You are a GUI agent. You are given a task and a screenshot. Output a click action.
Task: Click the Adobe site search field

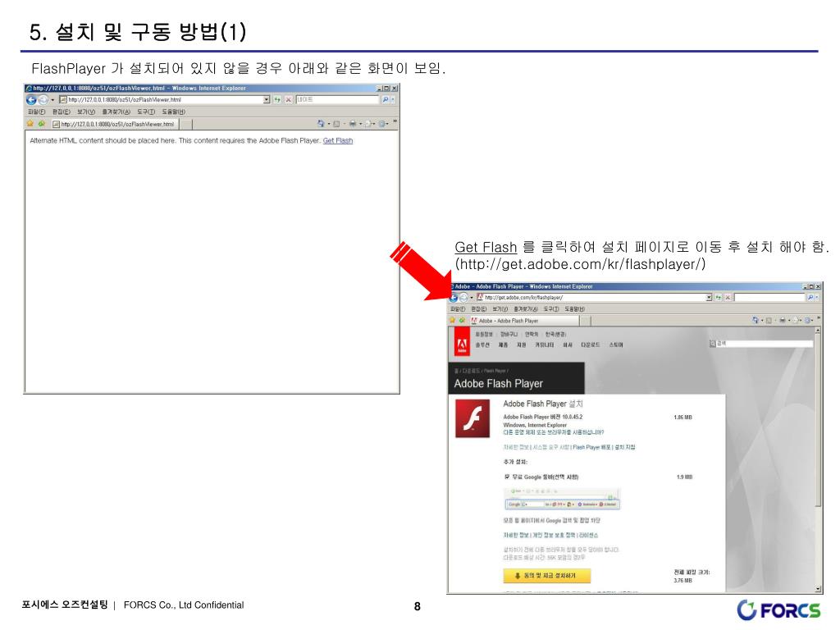click(765, 344)
